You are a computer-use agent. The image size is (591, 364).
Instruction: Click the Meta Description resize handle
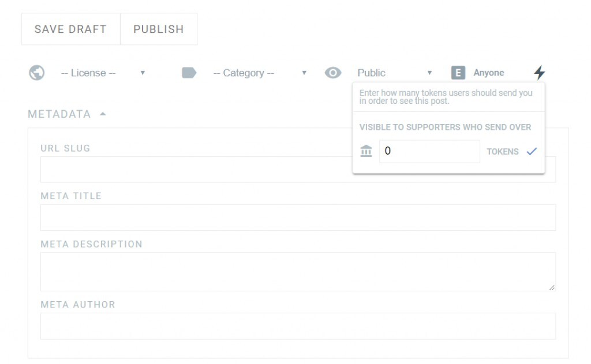point(552,287)
